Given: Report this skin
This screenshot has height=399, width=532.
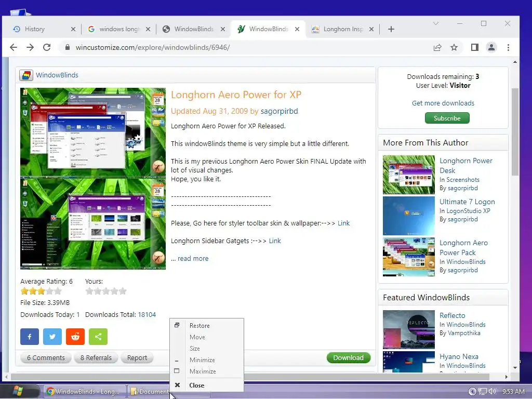Looking at the screenshot, I should pos(137,357).
